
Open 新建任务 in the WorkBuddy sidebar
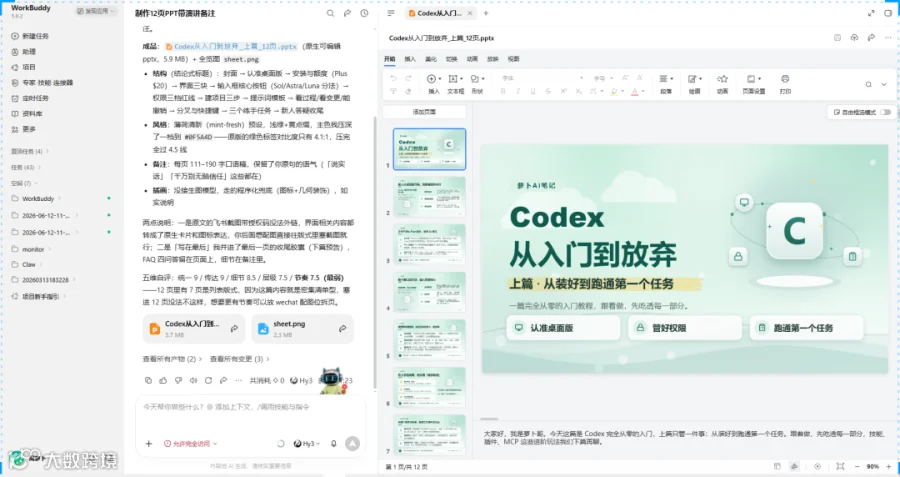tap(30, 36)
